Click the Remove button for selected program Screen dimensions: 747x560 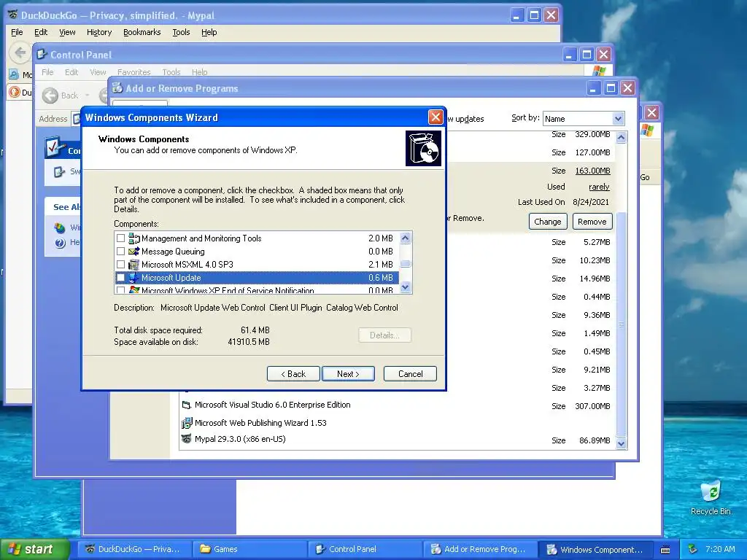592,222
